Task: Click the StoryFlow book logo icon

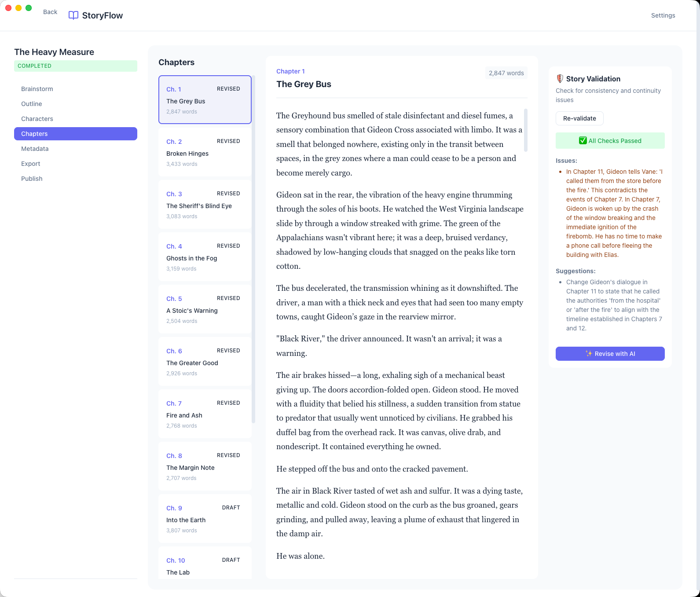Action: [x=73, y=15]
